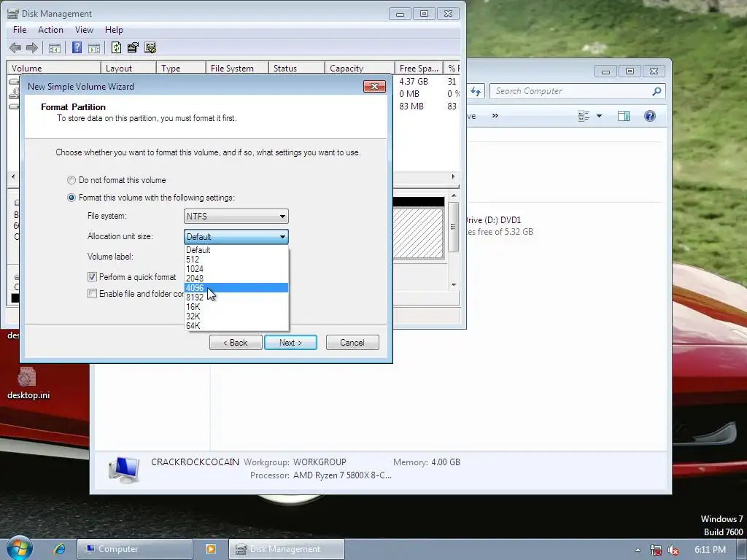
Task: Launch Internet Explorer from the taskbar
Action: (60, 548)
